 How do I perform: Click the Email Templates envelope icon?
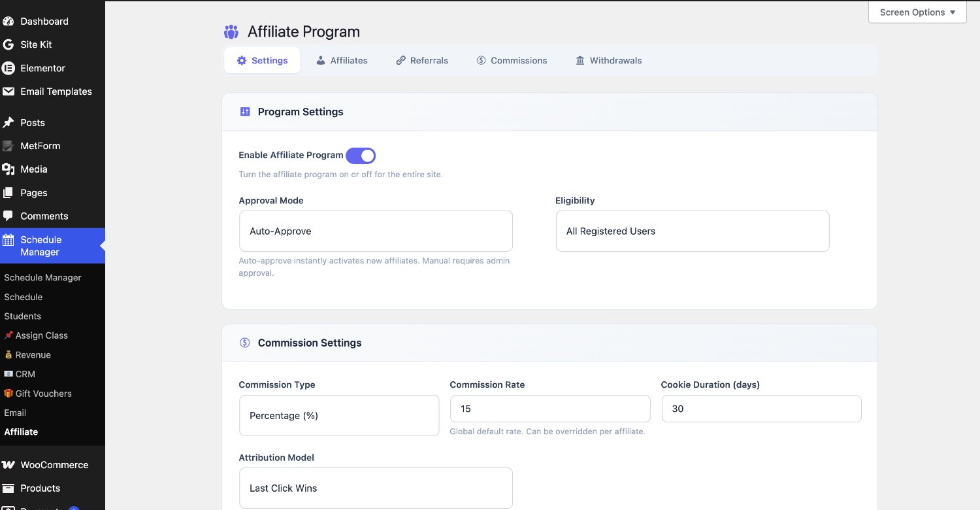pos(8,92)
